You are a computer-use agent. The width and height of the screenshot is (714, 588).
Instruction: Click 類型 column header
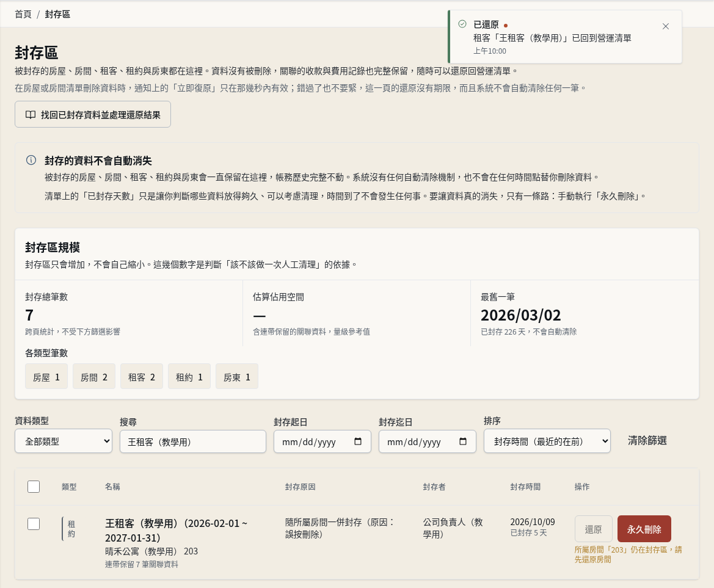pos(69,487)
